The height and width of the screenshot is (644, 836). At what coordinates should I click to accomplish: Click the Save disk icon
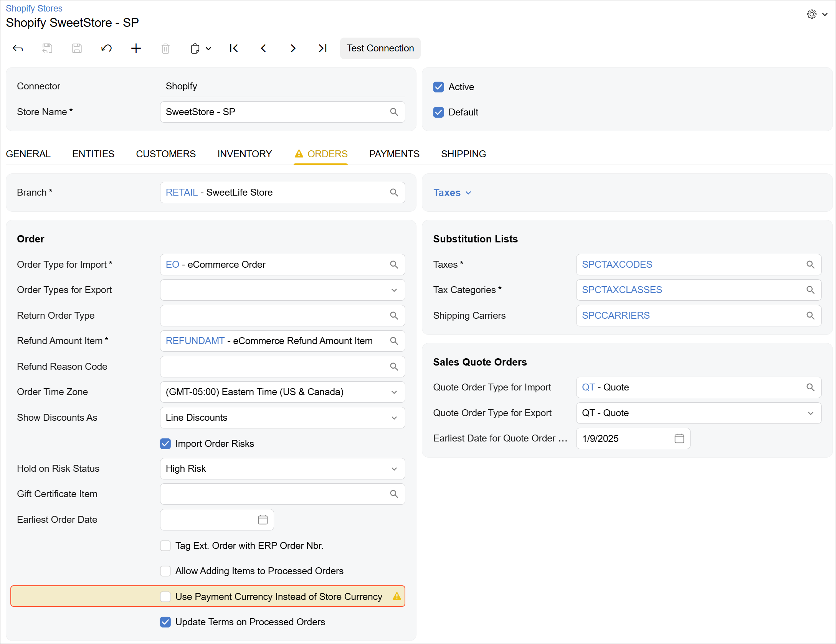click(77, 48)
